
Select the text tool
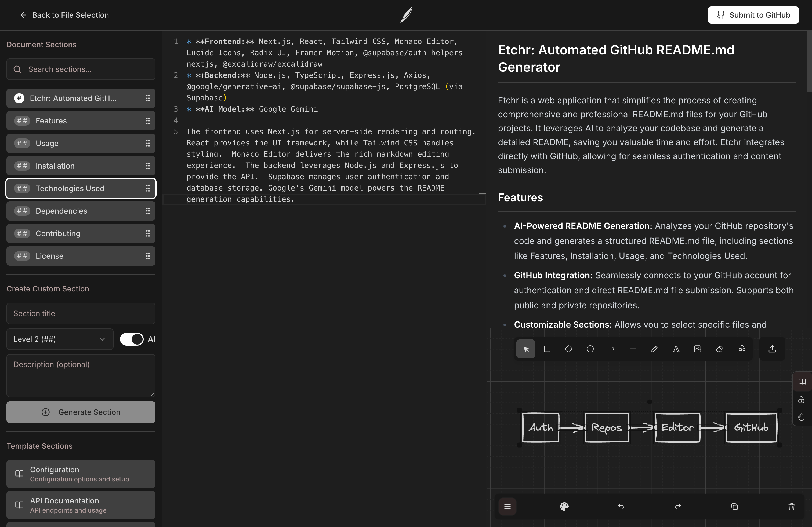click(x=676, y=349)
